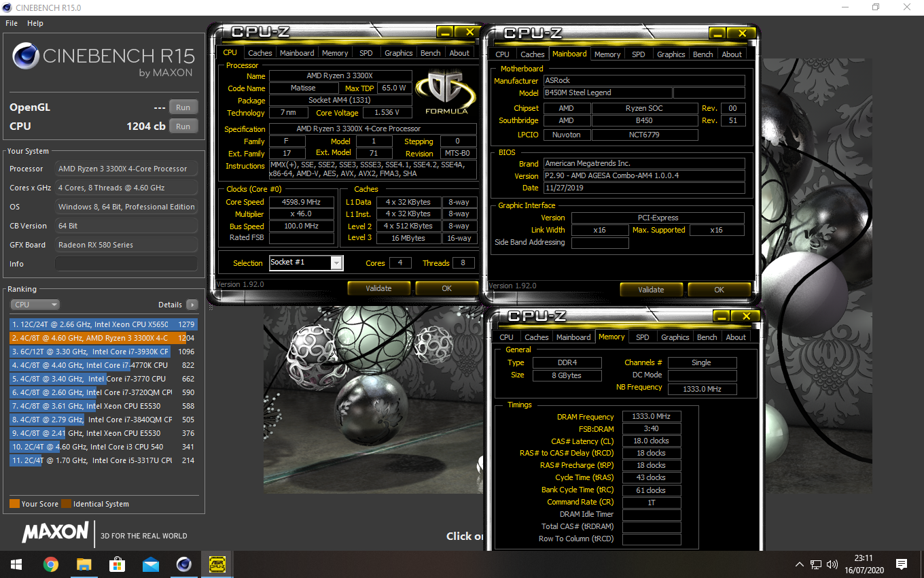Open the Windows Start menu
The height and width of the screenshot is (578, 924).
click(16, 564)
